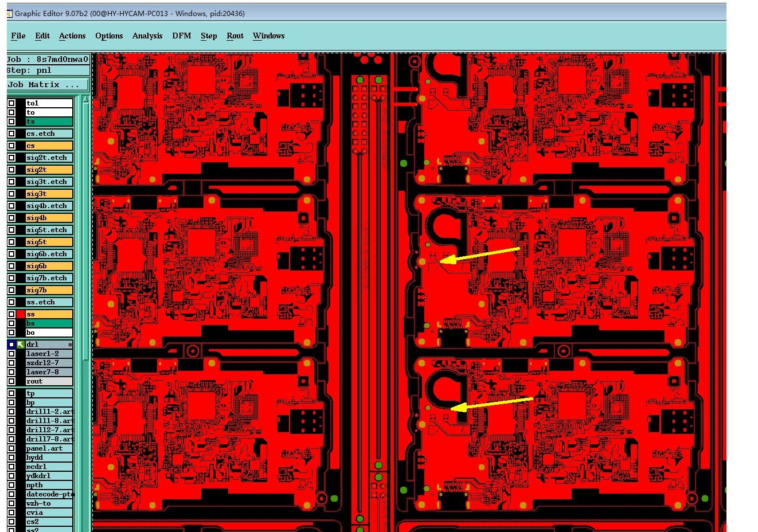Click the green arrow icon on drl row
The height and width of the screenshot is (532, 758).
pos(21,345)
